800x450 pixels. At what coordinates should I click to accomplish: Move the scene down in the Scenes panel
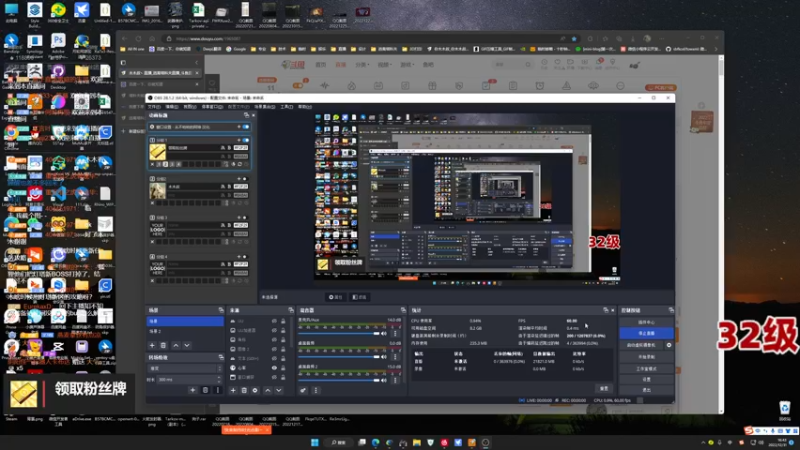[187, 345]
